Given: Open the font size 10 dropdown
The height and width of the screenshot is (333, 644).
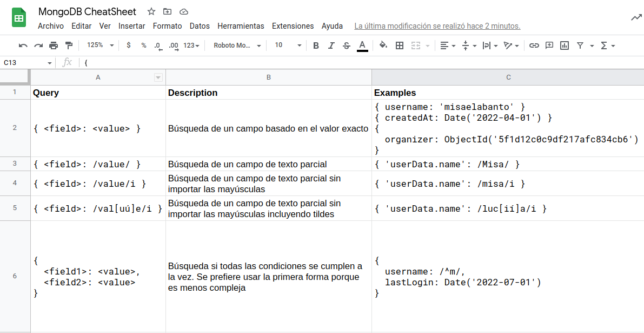Looking at the screenshot, I should (x=286, y=45).
